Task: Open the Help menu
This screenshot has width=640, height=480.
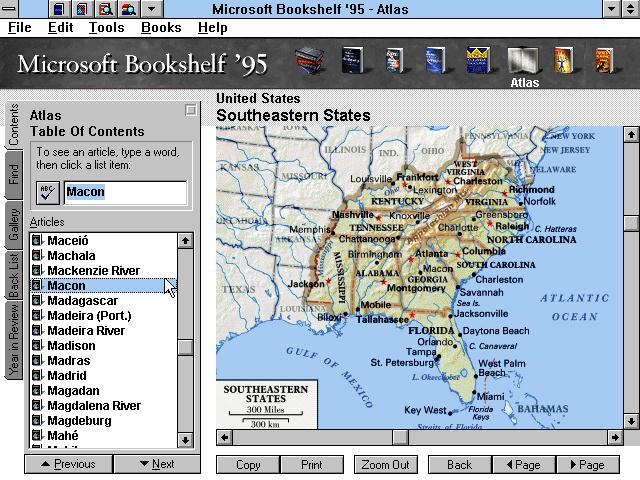Action: pos(213,27)
